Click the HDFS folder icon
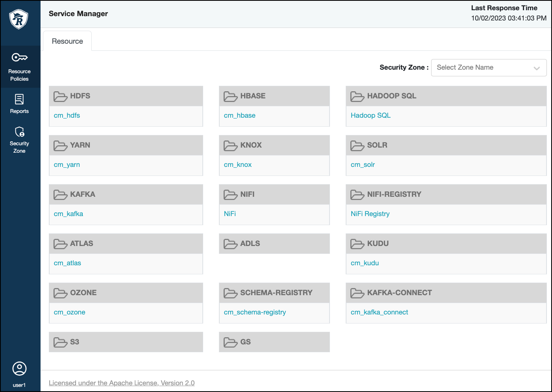Screen dimensions: 552x392 click(x=60, y=96)
